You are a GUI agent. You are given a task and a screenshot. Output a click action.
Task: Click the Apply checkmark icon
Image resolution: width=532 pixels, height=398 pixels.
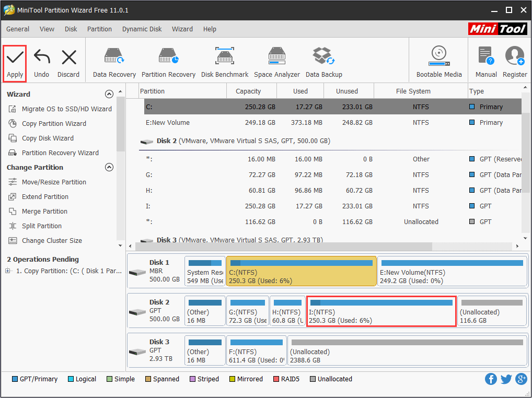(15, 57)
